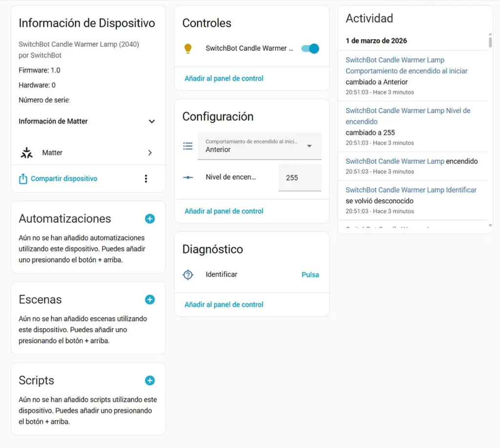500x448 pixels.
Task: Toggle off the SwitchBot Candle Warmer lamp
Action: point(310,48)
